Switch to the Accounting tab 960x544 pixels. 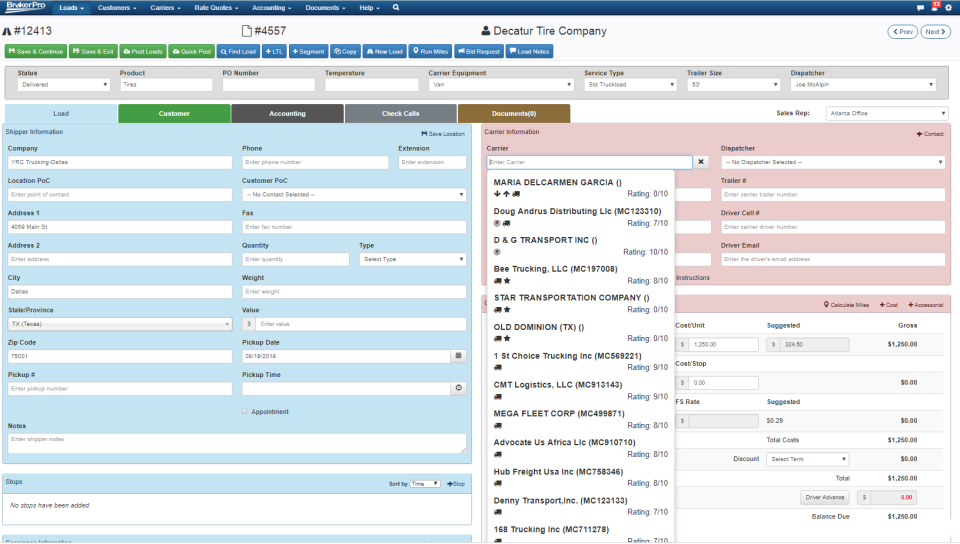(287, 113)
